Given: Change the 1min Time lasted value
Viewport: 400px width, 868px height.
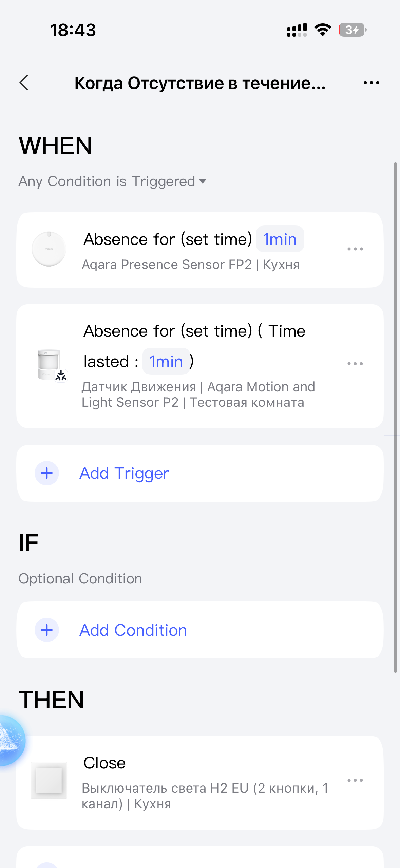Looking at the screenshot, I should (x=166, y=361).
